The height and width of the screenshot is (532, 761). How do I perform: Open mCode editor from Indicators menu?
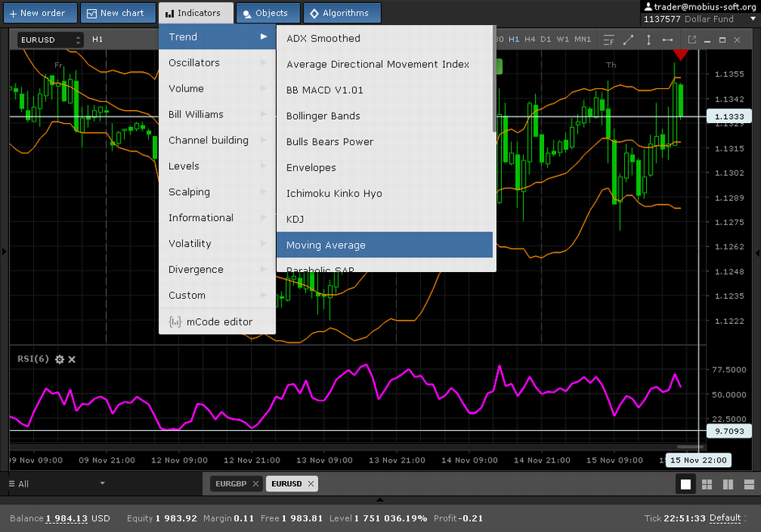217,321
